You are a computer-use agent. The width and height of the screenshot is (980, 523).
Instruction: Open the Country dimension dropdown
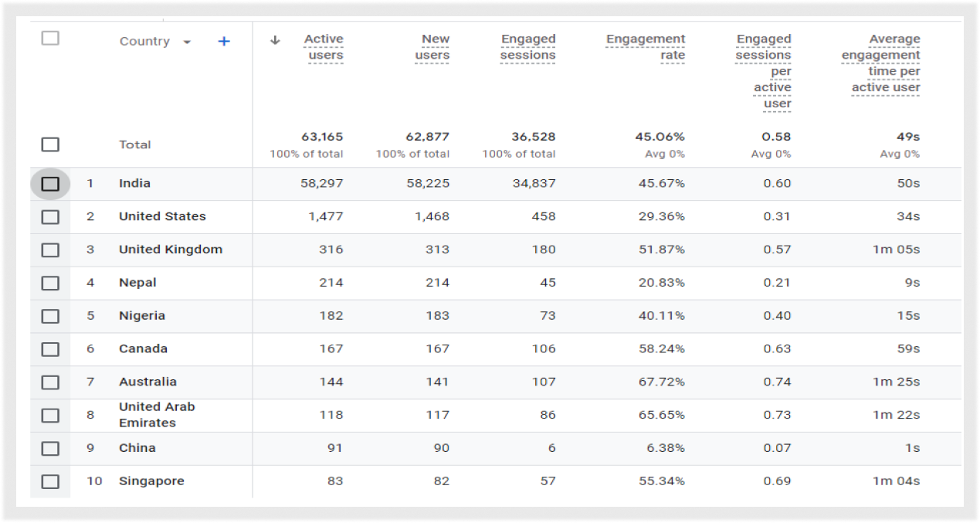[187, 42]
